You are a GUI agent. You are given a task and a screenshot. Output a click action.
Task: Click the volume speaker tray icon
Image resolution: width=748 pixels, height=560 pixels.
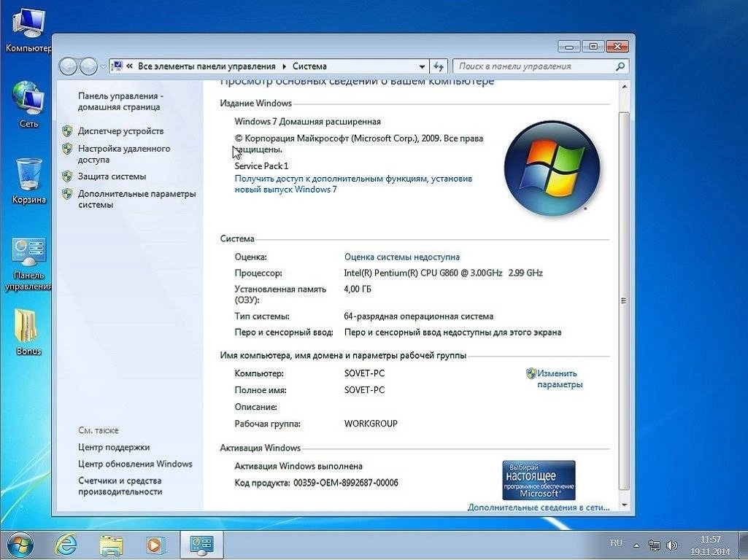(672, 545)
